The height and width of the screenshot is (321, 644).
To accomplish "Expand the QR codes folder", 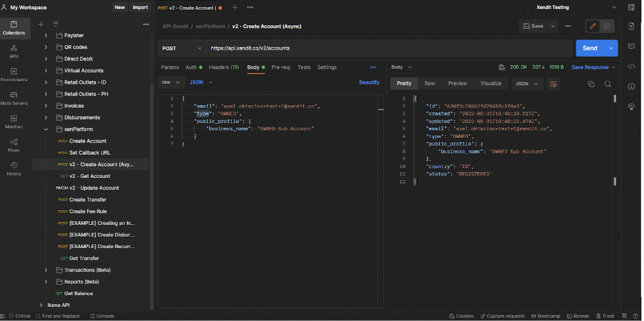I will [46, 47].
